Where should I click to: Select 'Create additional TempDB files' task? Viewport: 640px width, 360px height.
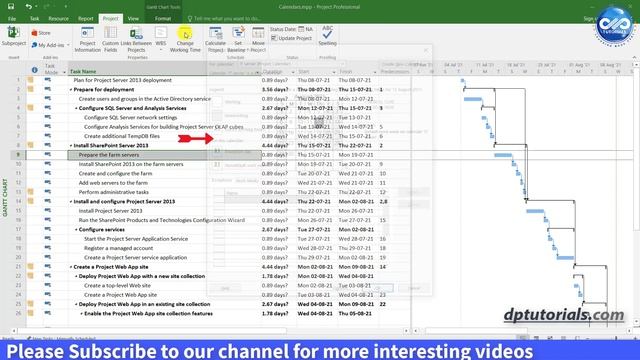122,136
